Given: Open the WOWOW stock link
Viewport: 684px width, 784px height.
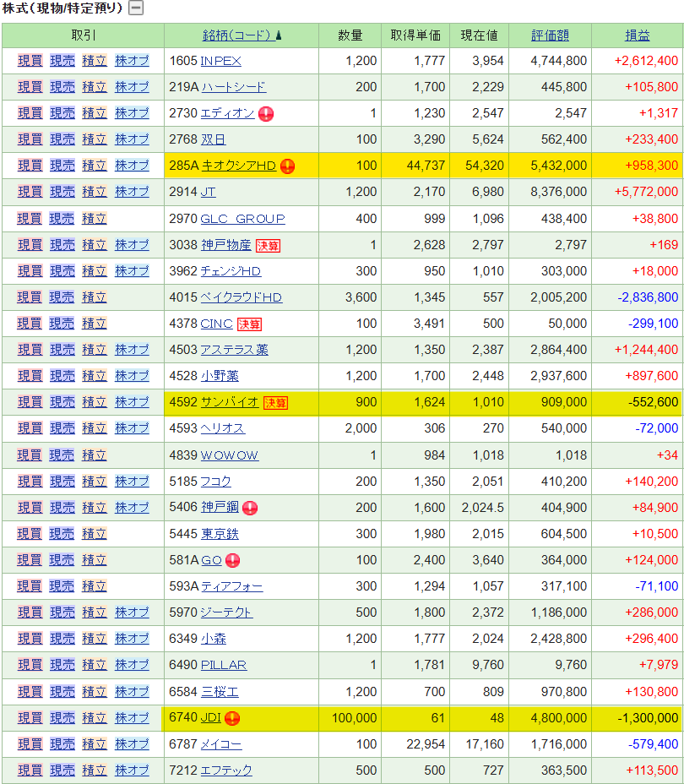Looking at the screenshot, I should coord(230,455).
